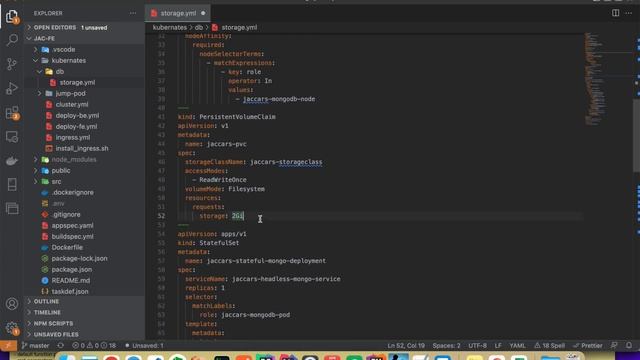The image size is (640, 360).
Task: Click db in the breadcrumb
Action: pyautogui.click(x=198, y=27)
